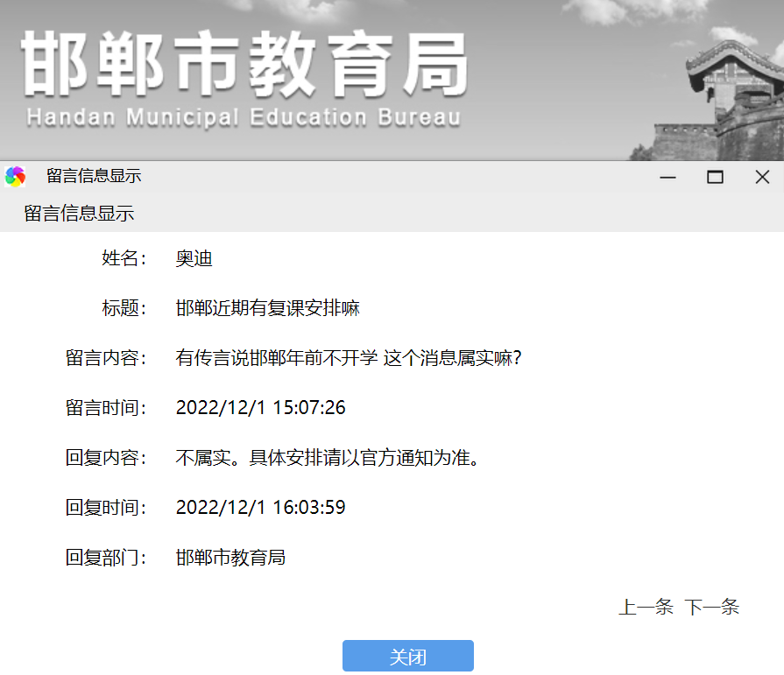Go to previous message via 上一条
The image size is (784, 675).
tap(646, 607)
